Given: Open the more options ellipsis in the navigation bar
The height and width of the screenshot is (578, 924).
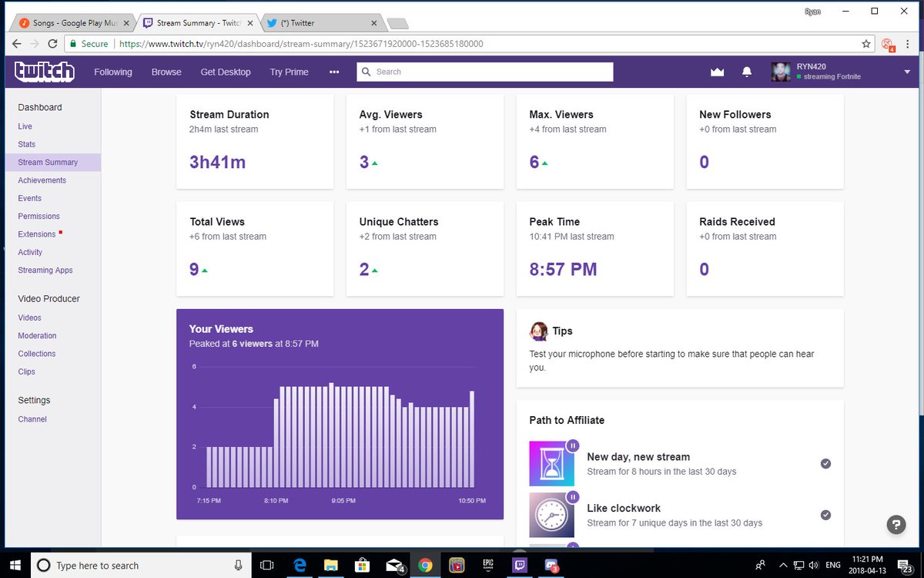Looking at the screenshot, I should 333,71.
